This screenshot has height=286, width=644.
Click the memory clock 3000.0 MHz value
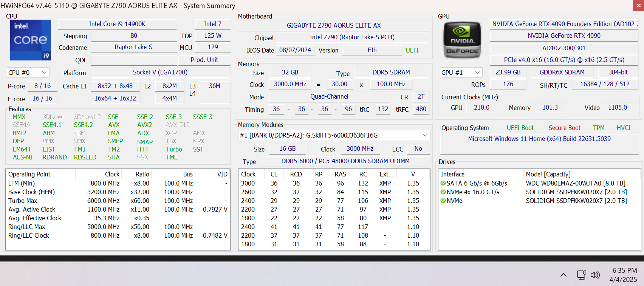pos(290,84)
